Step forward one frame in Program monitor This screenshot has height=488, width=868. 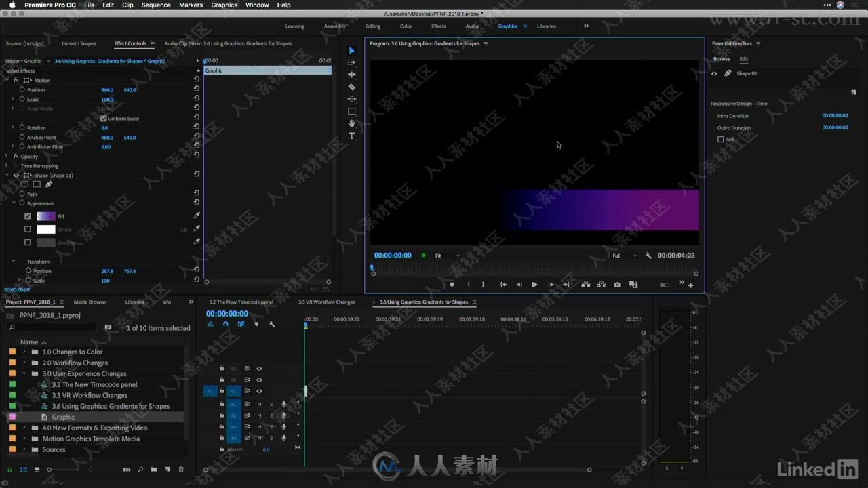(x=551, y=285)
